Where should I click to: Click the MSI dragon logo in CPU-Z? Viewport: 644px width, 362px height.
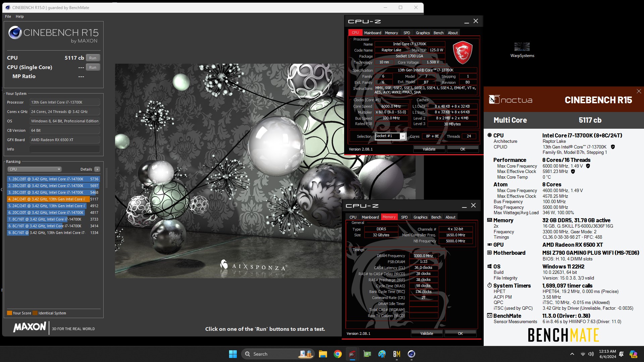pyautogui.click(x=463, y=53)
